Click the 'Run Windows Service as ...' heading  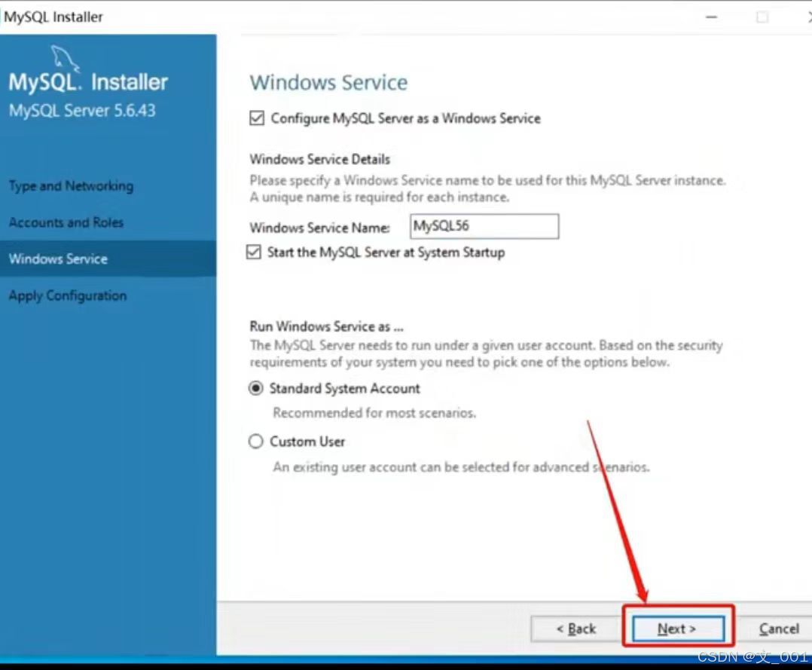click(326, 326)
